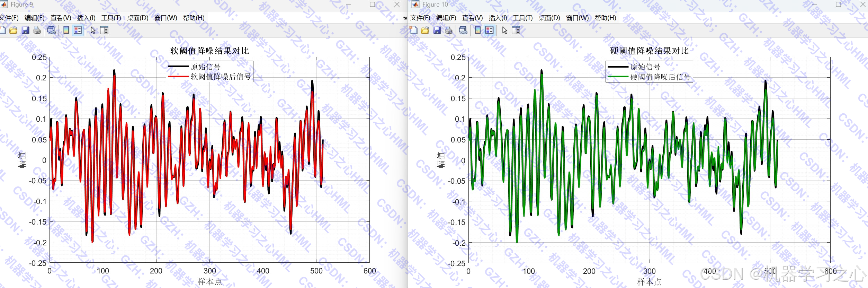Screen dimensions: 868x288
Task: Open 窗口(W) menu in Figure 9
Action: coord(165,18)
